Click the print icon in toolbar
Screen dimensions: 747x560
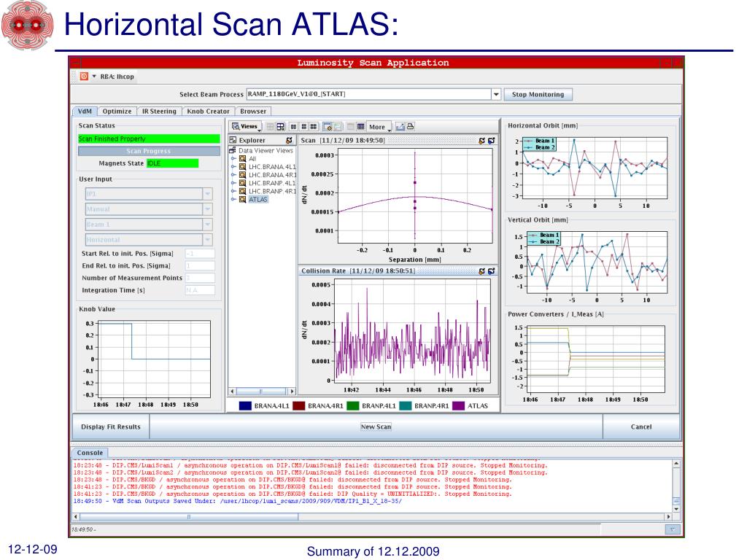point(410,127)
